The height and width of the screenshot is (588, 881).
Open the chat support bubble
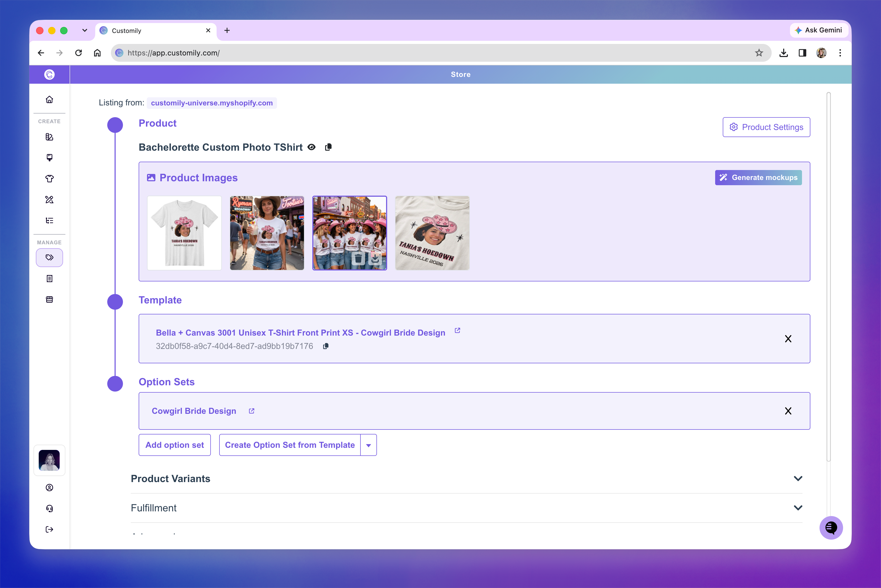pos(831,528)
